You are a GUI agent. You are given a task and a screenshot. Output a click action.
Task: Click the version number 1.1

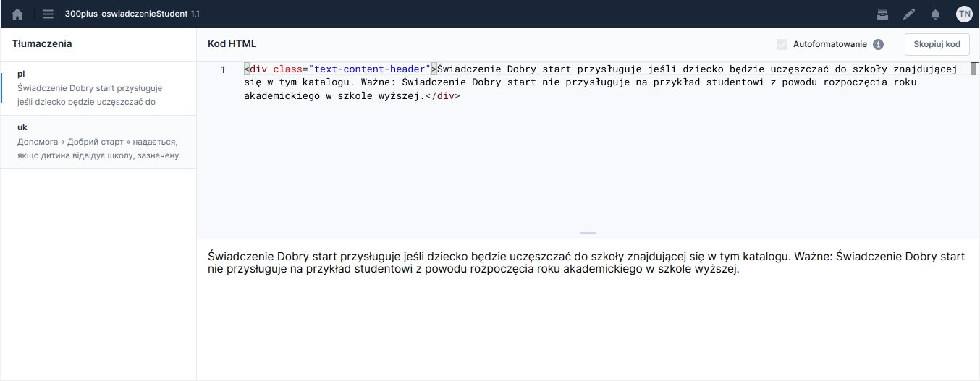click(x=195, y=14)
